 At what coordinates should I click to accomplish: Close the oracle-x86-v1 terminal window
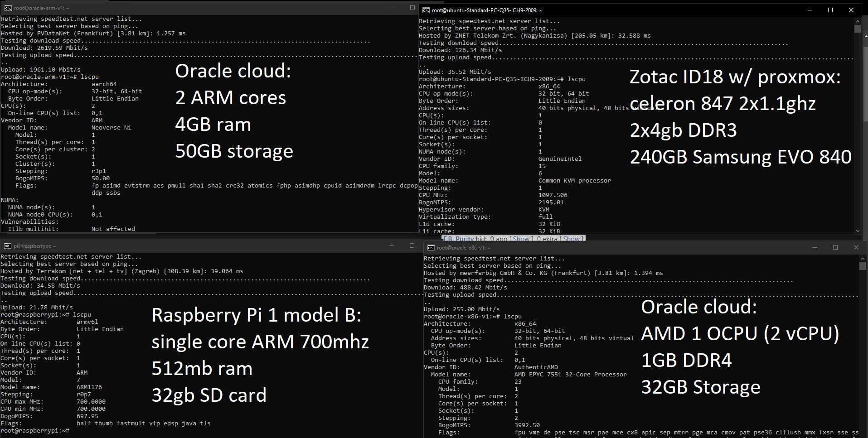click(x=856, y=247)
